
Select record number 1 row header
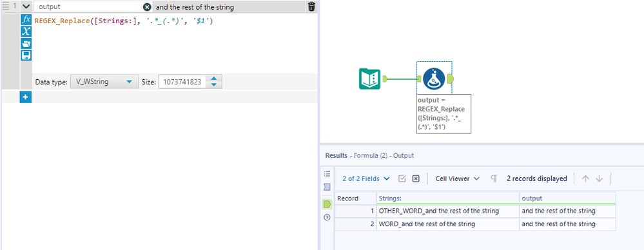(x=356, y=211)
